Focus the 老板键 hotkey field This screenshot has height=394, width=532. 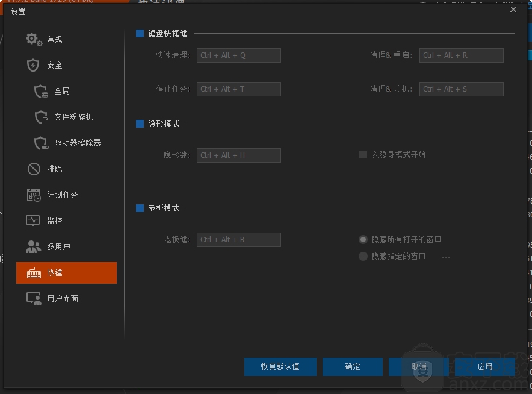(x=239, y=240)
